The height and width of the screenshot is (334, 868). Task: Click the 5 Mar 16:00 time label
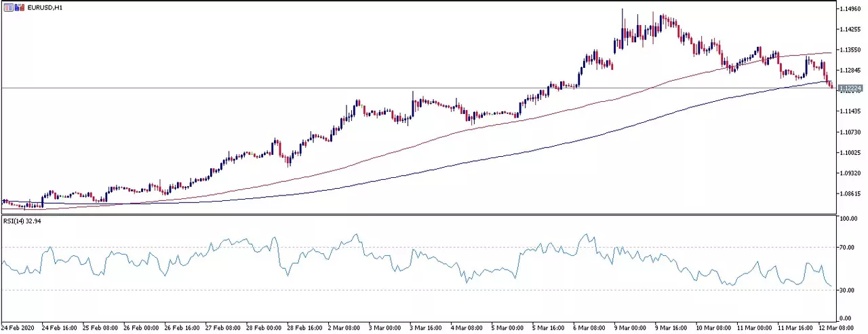click(550, 327)
